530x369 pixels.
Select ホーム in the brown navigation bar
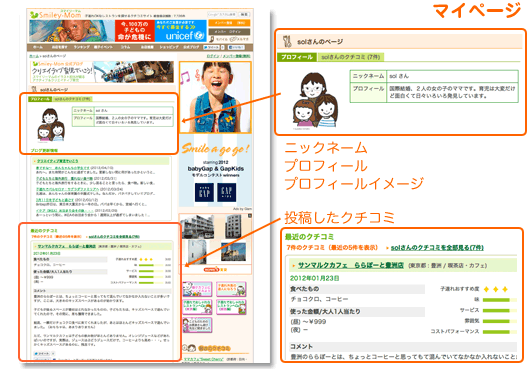coord(38,47)
